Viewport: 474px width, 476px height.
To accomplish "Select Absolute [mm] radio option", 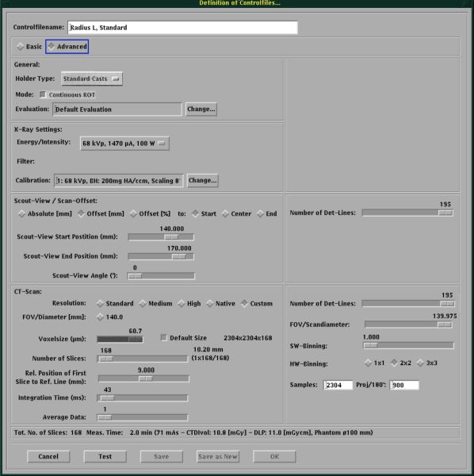I will click(45, 213).
